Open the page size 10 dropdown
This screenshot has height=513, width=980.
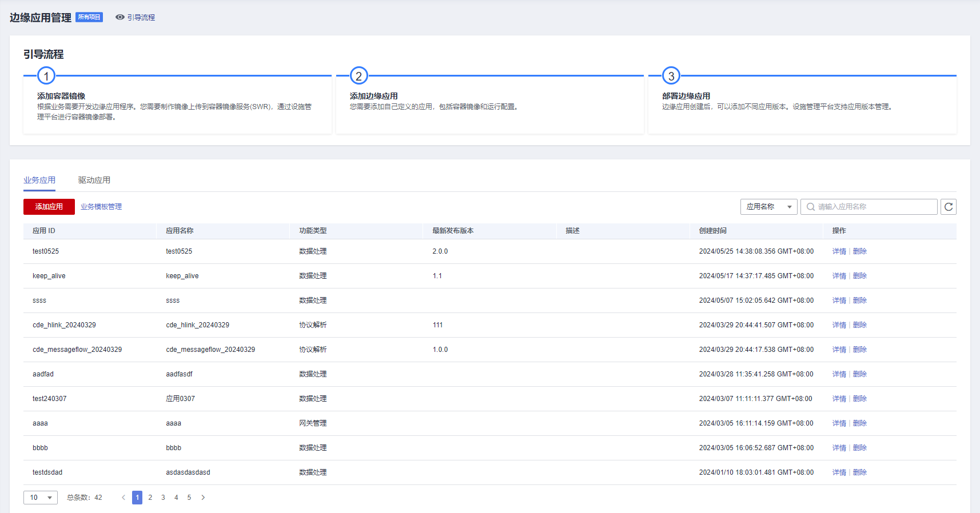[41, 498]
